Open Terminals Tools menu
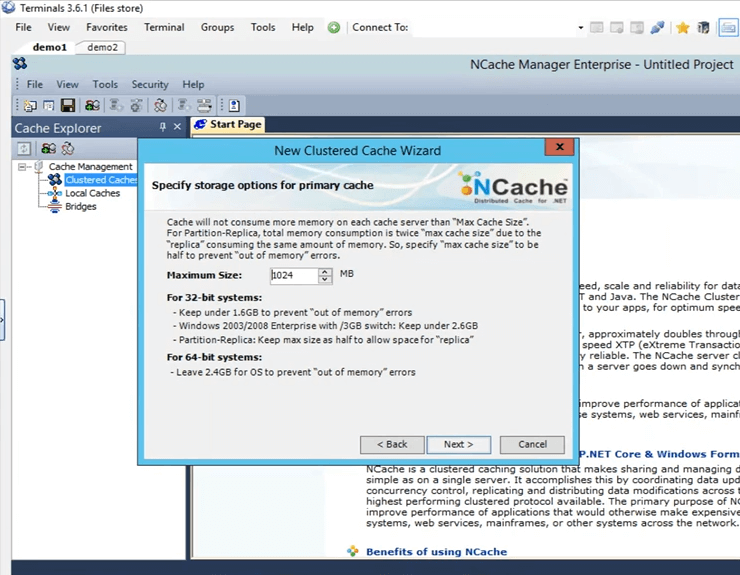The height and width of the screenshot is (575, 740). (x=263, y=27)
